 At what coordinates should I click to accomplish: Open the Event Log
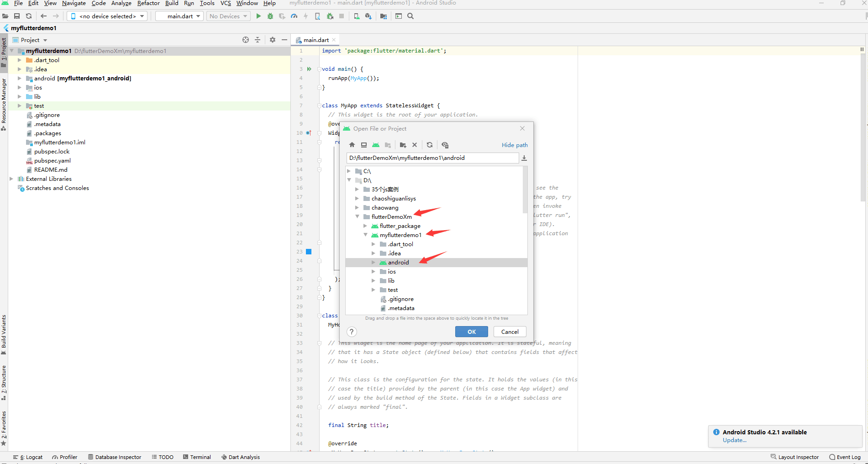point(845,457)
